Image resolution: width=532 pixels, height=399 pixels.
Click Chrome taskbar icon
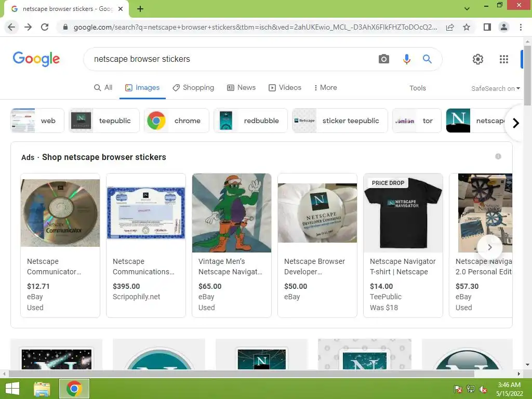[x=74, y=389]
